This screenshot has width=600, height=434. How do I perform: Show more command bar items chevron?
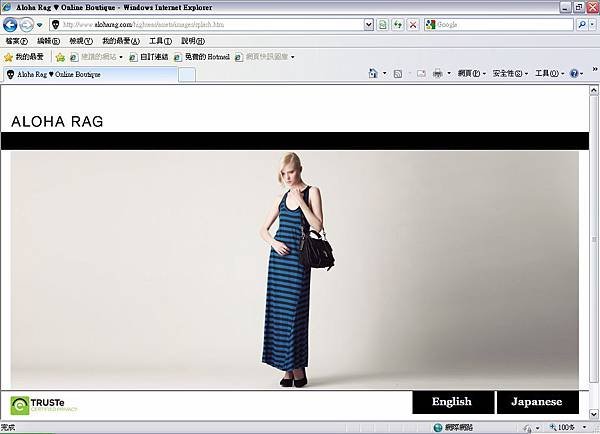[x=595, y=69]
